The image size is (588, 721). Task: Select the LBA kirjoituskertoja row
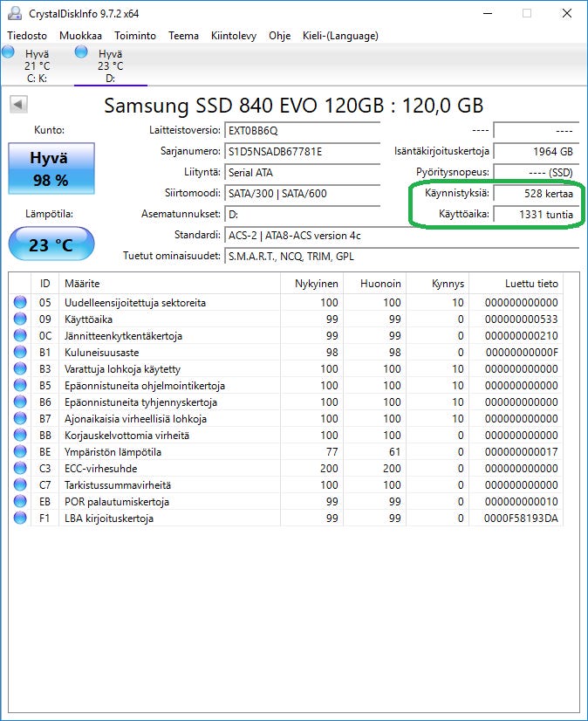(x=286, y=518)
